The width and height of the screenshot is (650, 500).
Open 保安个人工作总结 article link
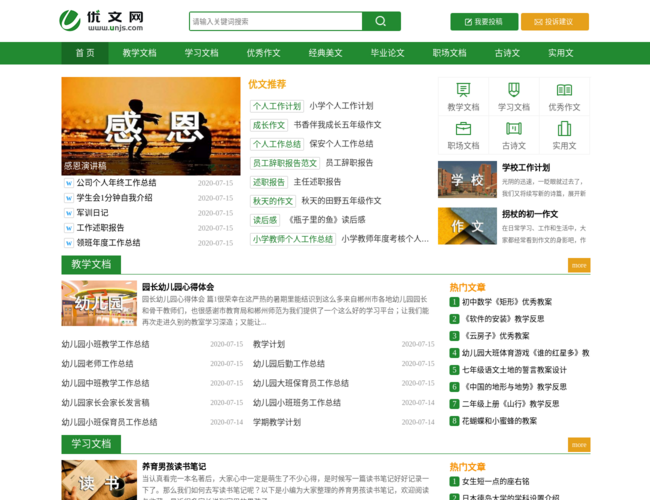coord(341,144)
